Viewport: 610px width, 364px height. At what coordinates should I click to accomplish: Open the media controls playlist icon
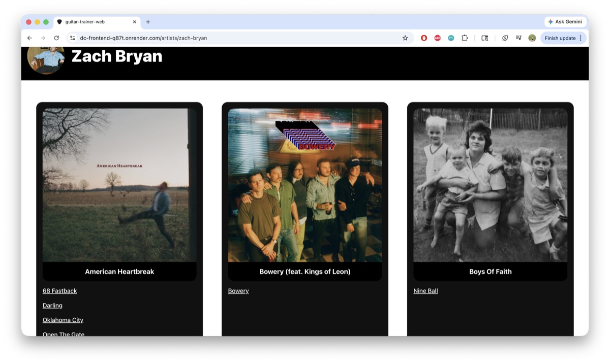pyautogui.click(x=518, y=38)
